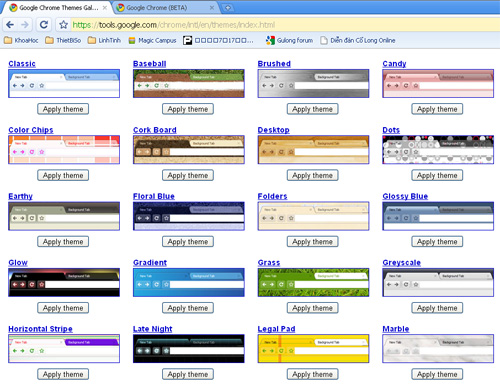Open the Desktop theme link
Image resolution: width=500 pixels, height=389 pixels.
(x=274, y=130)
